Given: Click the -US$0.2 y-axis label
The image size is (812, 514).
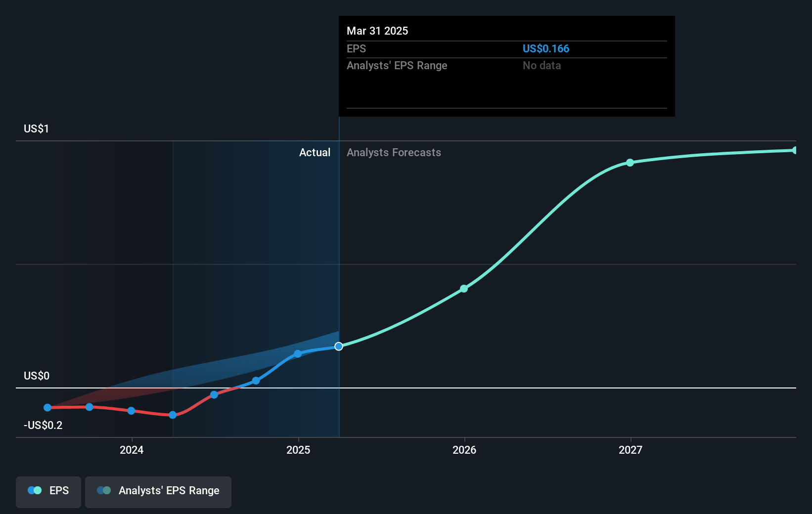Looking at the screenshot, I should [x=43, y=425].
